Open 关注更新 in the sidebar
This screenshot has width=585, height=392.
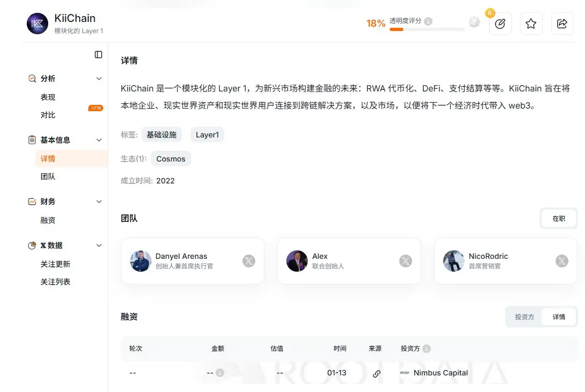55,264
